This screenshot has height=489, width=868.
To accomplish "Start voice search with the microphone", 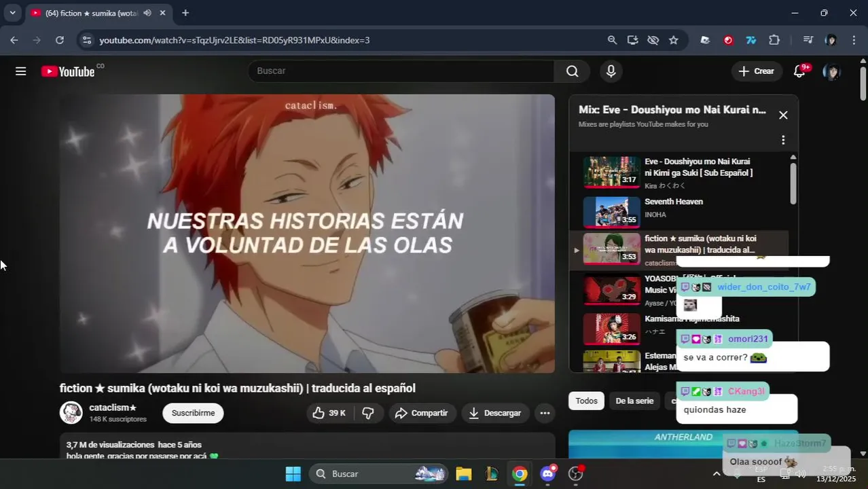I will tap(611, 71).
